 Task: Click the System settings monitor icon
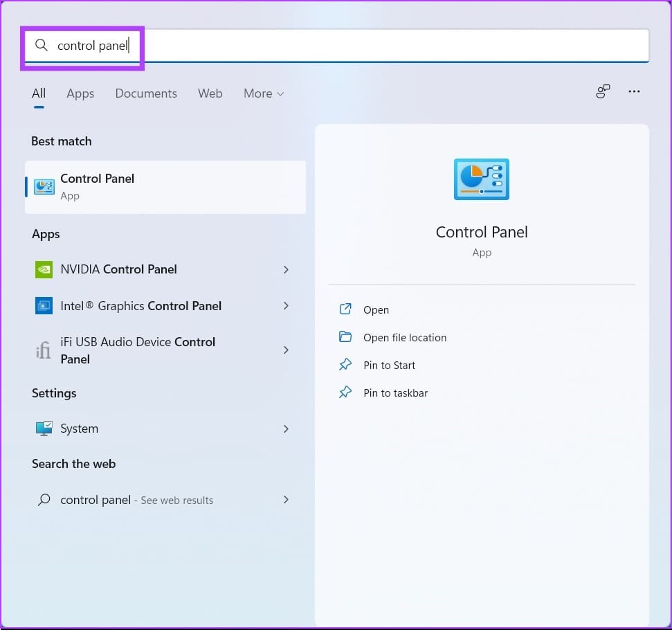(x=44, y=429)
